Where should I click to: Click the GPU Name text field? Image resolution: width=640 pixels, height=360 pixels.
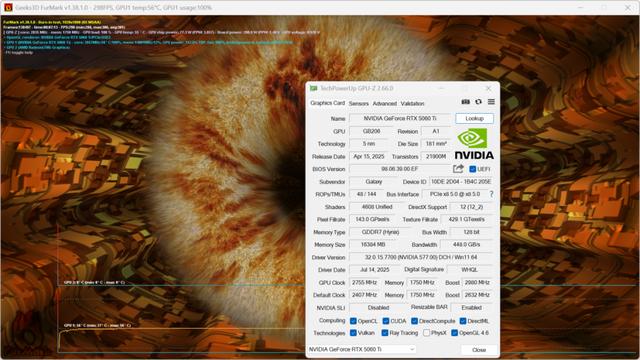pyautogui.click(x=400, y=118)
